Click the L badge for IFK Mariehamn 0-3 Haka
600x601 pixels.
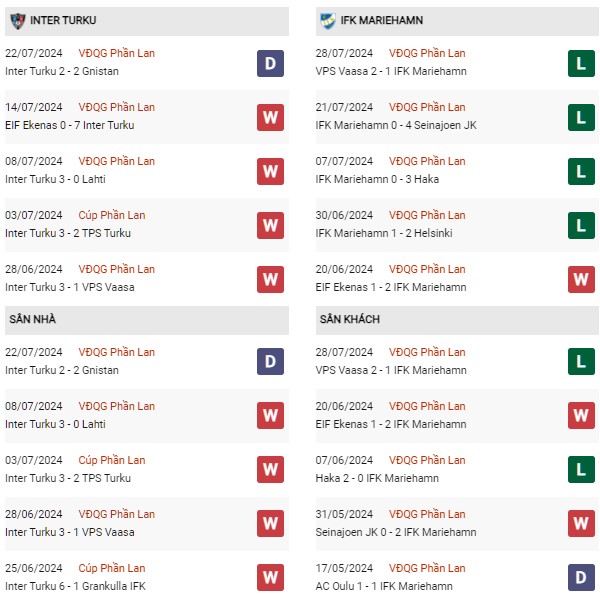click(x=581, y=172)
